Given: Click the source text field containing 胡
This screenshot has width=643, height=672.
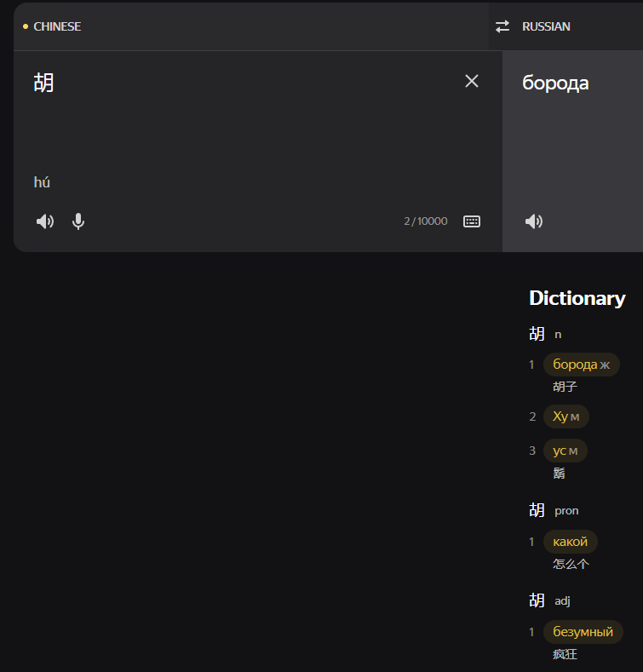Looking at the screenshot, I should click(x=238, y=119).
